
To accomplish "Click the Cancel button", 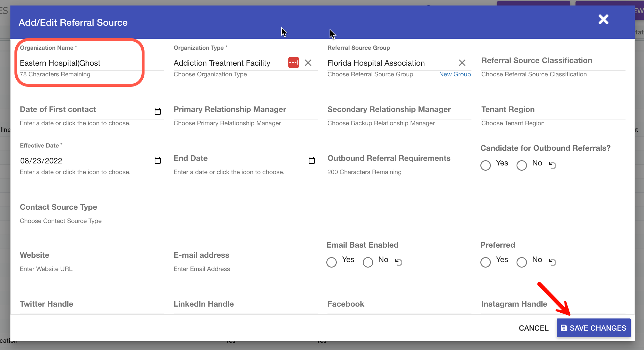I will 533,328.
